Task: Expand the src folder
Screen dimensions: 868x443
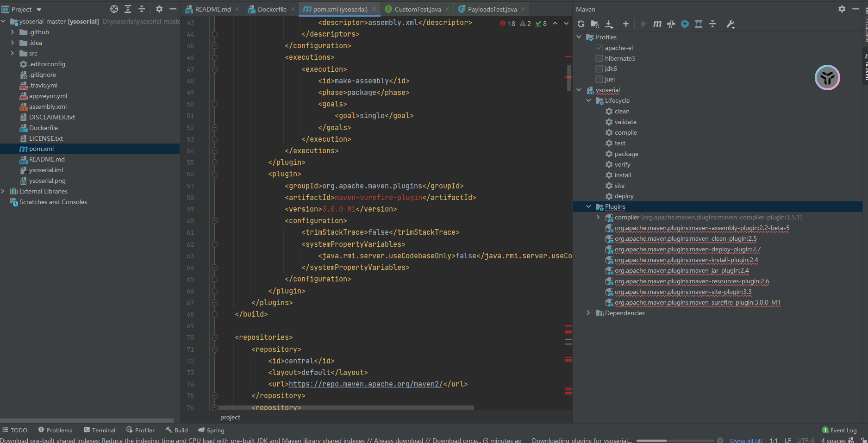Action: [x=12, y=53]
